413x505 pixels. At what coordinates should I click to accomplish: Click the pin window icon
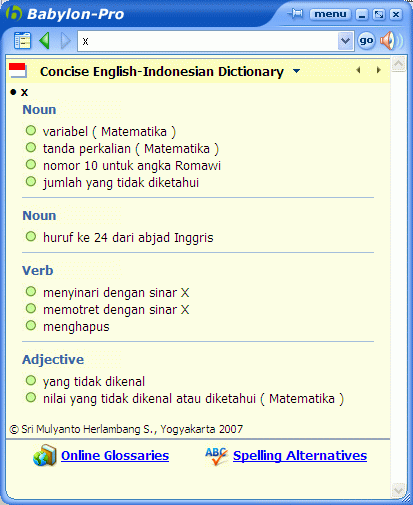[295, 14]
